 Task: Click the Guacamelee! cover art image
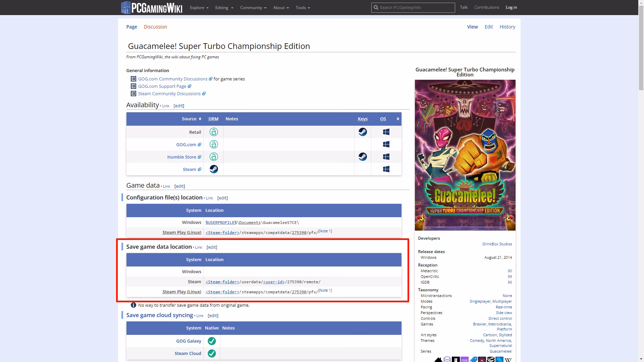(465, 155)
